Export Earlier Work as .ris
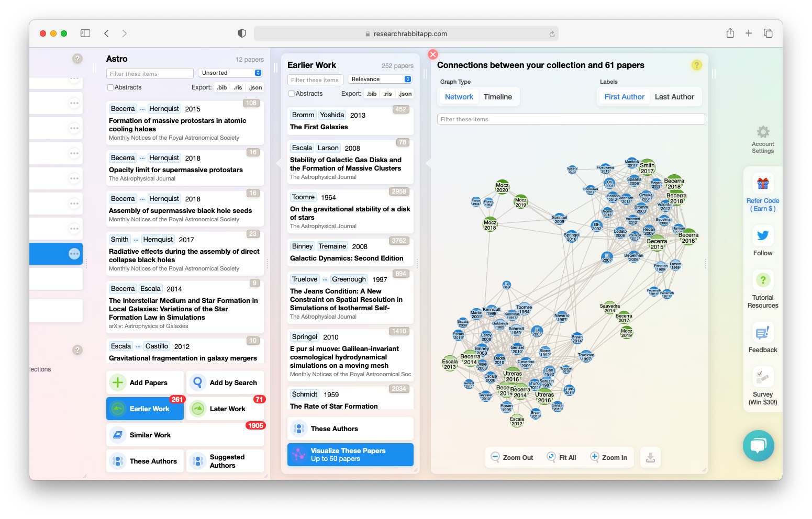Screen dimensions: 812x519 (387, 94)
